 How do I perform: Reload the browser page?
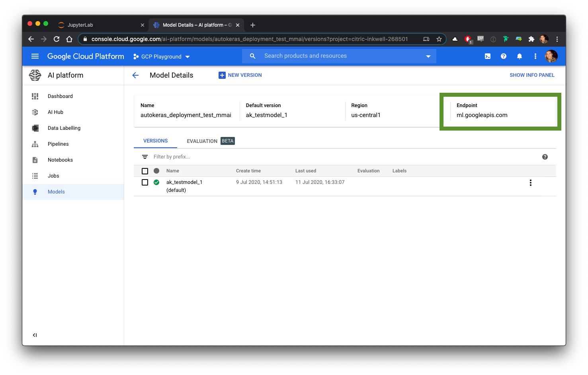coord(57,39)
